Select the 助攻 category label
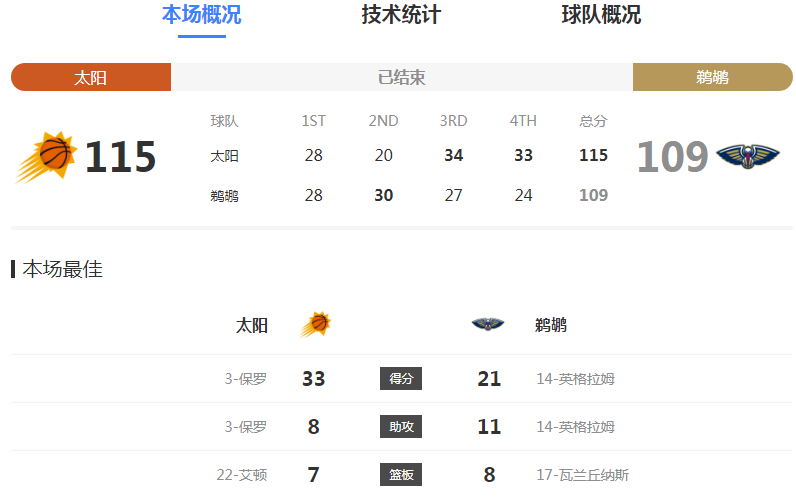This screenshot has width=796, height=502. [x=401, y=426]
